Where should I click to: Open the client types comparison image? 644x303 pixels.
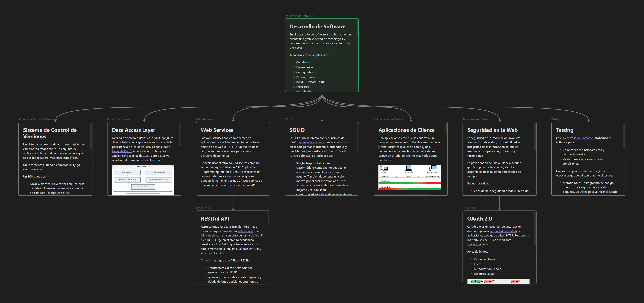pyautogui.click(x=409, y=178)
